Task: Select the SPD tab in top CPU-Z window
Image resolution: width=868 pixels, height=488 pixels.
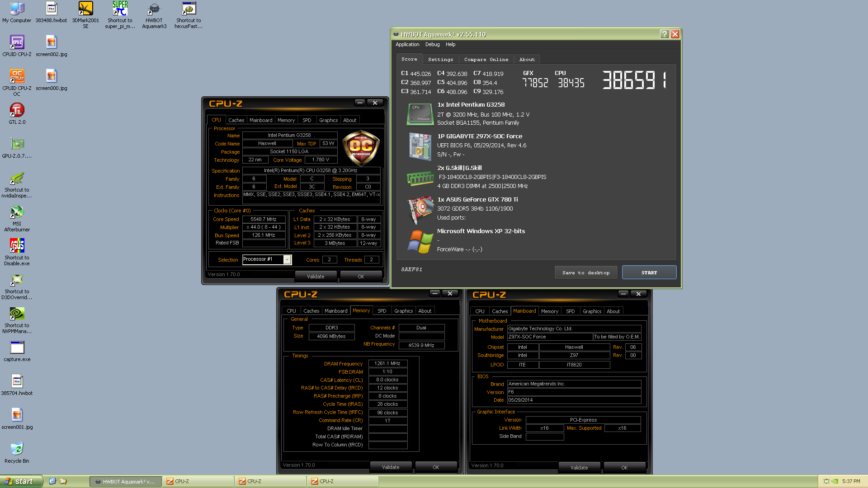Action: [x=307, y=120]
